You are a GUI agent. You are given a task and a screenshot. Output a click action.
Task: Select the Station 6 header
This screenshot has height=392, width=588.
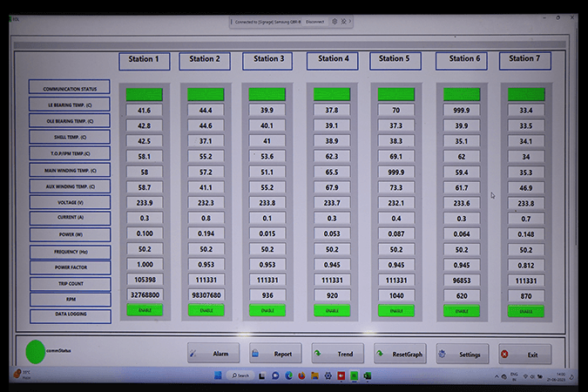pyautogui.click(x=461, y=61)
